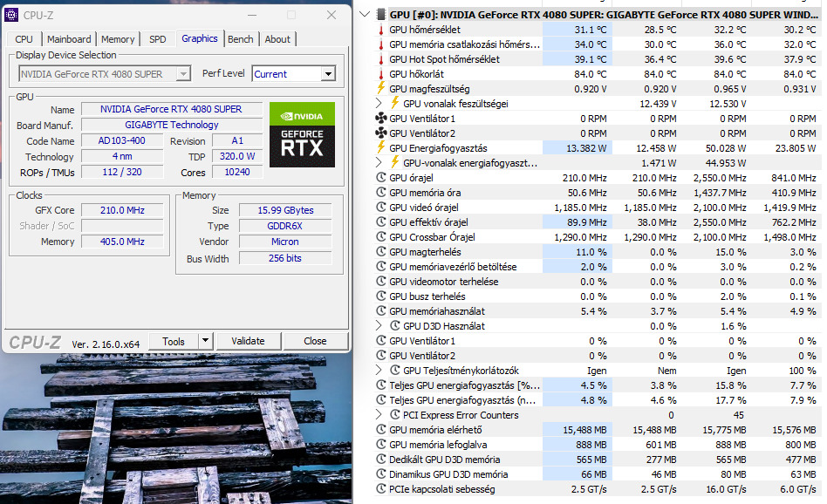
Task: Select the GPU memória lefoglalva row label
Action: [438, 445]
